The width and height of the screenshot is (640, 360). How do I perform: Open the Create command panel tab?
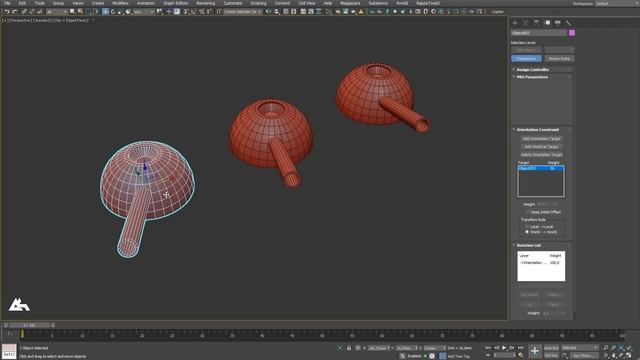(515, 23)
